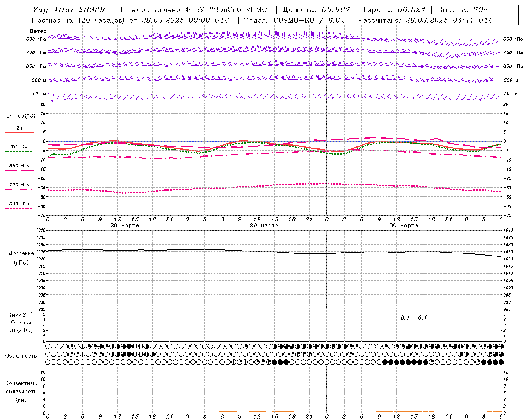This screenshot has width=525, height=420.
Task: Click the Тем-ра(°C) temperature panel label
Action: tap(19, 116)
